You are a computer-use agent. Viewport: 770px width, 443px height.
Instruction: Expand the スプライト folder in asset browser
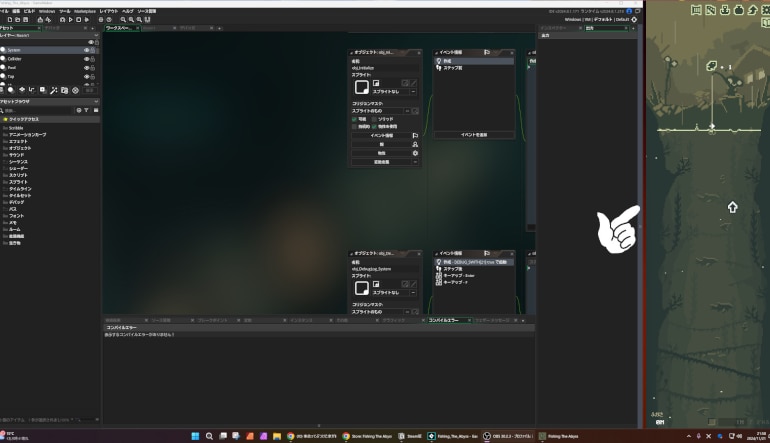[18, 183]
